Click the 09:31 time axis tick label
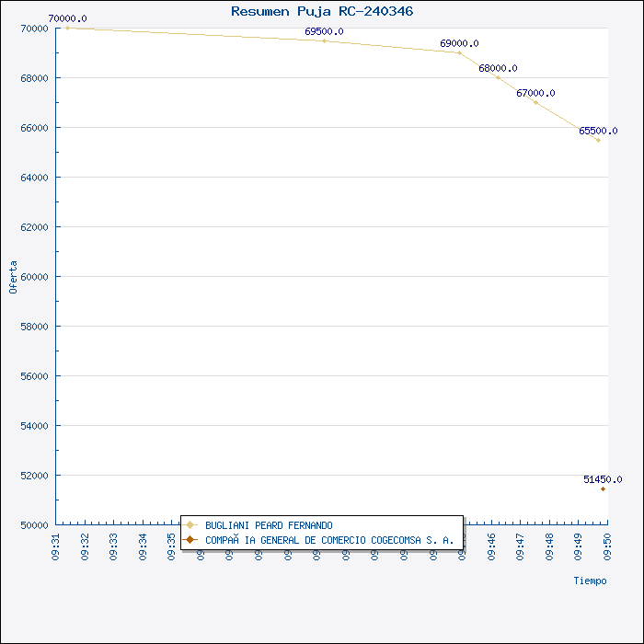This screenshot has width=644, height=644. click(x=56, y=544)
